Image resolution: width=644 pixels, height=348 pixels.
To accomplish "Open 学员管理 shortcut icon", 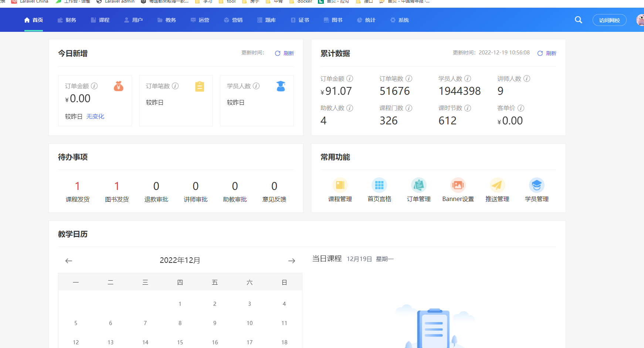I will pyautogui.click(x=537, y=185).
